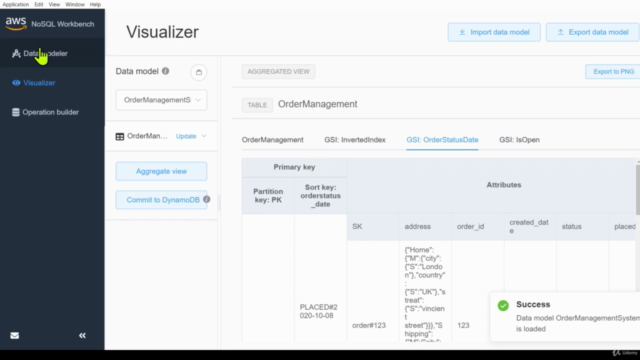
Task: Open the Help menu
Action: [95, 4]
